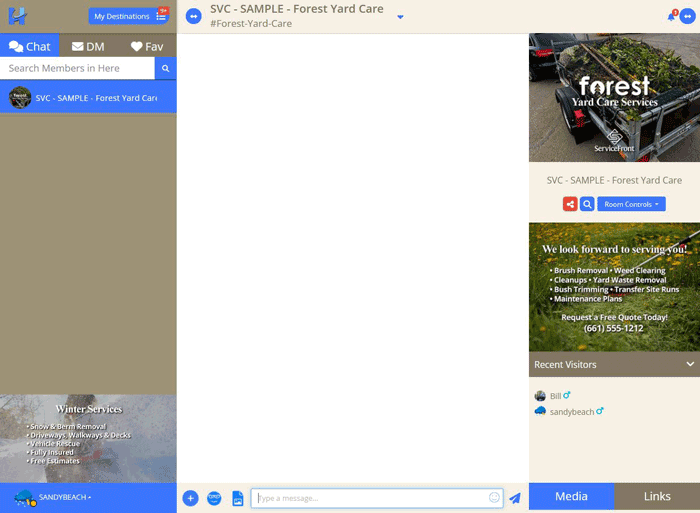700x513 pixels.
Task: Click the blue plus attachment icon
Action: click(190, 498)
